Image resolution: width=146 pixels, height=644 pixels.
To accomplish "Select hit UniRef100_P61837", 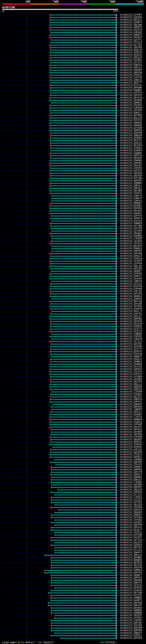I will coord(131,37).
